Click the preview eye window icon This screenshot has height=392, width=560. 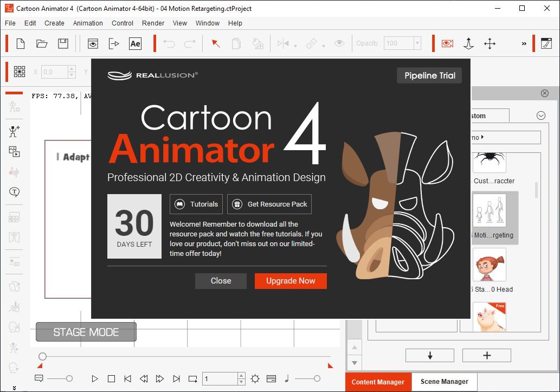[93, 43]
